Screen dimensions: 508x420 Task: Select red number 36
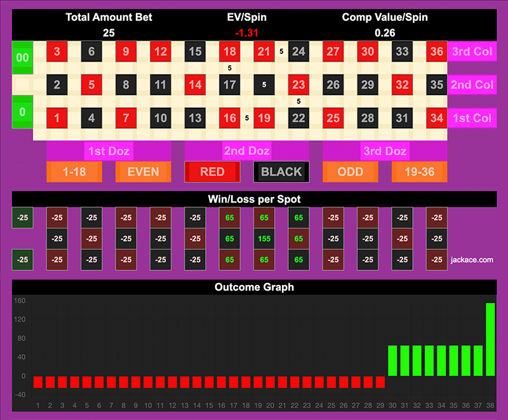pos(436,52)
